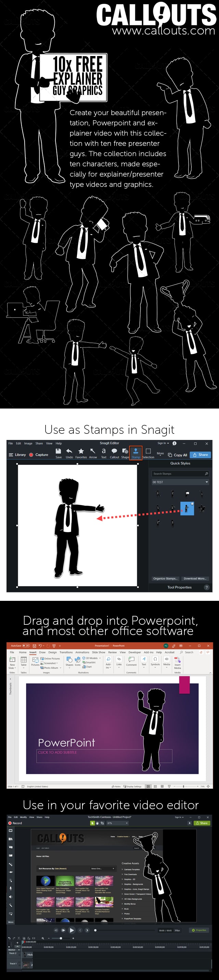Click the Save icon in Snagit Editor

[58, 453]
